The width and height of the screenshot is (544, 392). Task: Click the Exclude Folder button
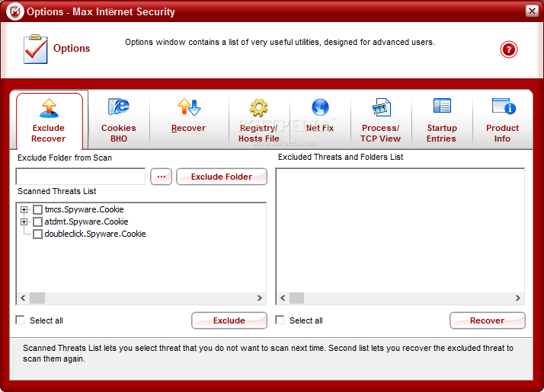[222, 177]
